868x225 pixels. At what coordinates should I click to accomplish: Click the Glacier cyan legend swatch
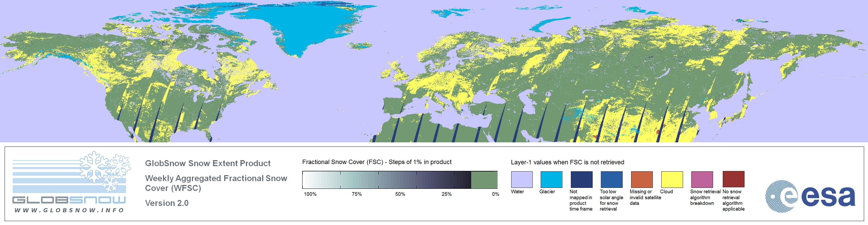coord(551,179)
